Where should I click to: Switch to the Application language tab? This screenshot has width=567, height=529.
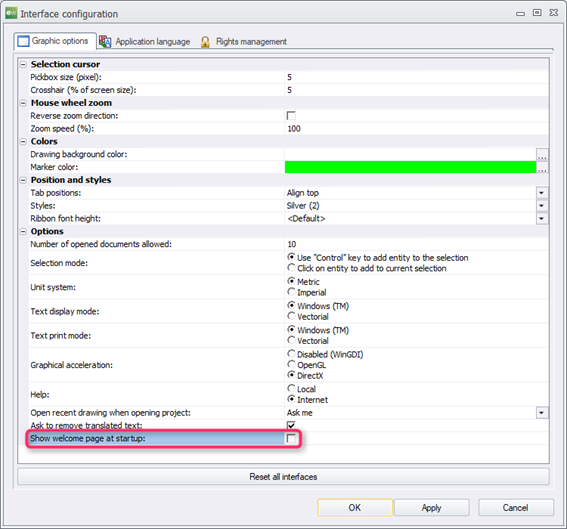(145, 42)
